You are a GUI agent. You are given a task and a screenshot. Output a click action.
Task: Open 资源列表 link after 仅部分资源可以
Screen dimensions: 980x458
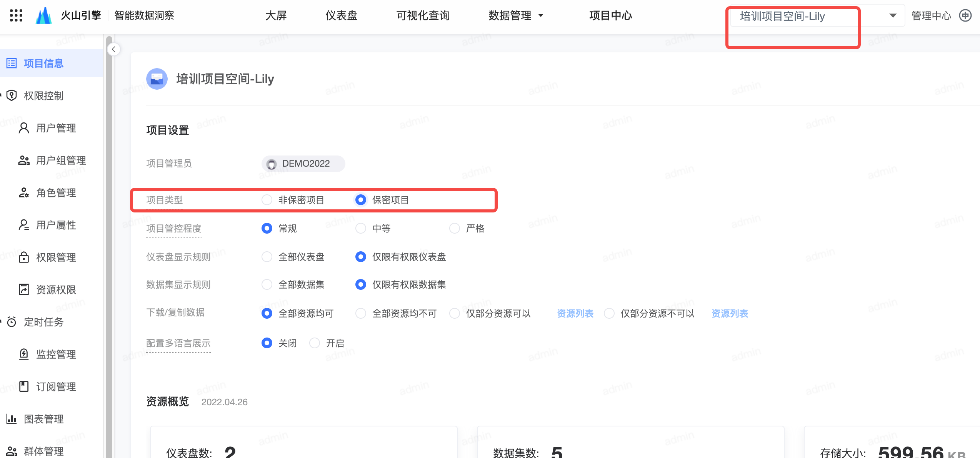[x=575, y=313]
